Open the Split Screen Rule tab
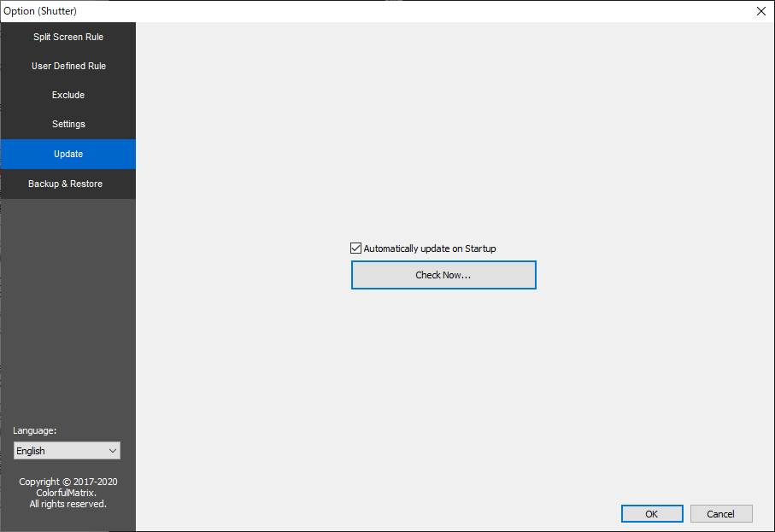 (x=68, y=37)
